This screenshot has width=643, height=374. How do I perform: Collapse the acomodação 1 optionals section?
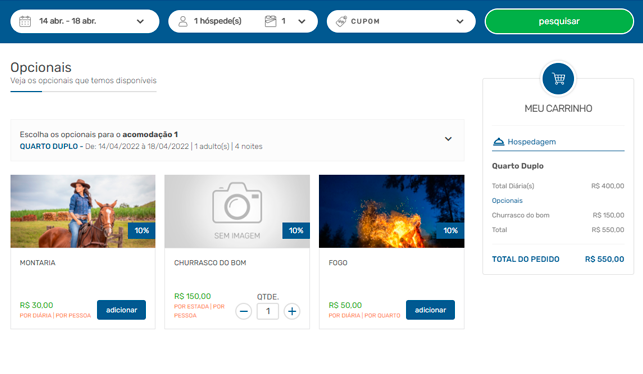[448, 139]
